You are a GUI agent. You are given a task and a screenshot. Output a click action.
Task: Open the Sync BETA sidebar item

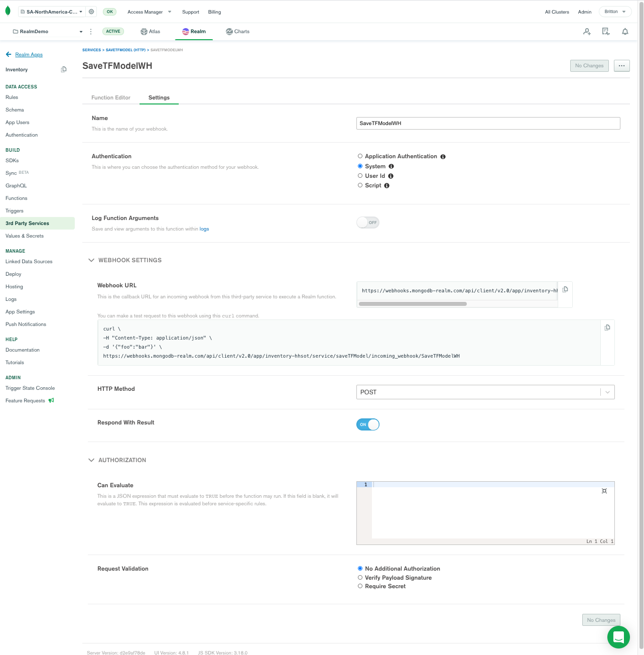coord(17,173)
